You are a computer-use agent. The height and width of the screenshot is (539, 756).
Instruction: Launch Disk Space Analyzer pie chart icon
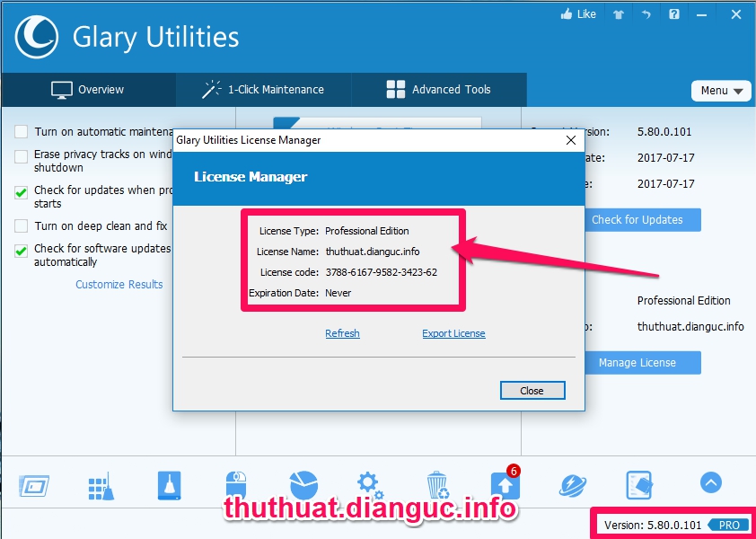(303, 485)
